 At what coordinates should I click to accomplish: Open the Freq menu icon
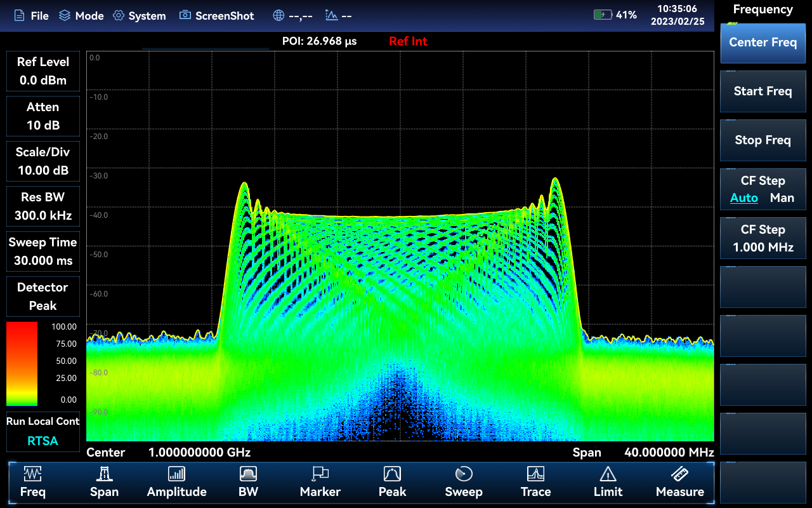click(x=32, y=474)
